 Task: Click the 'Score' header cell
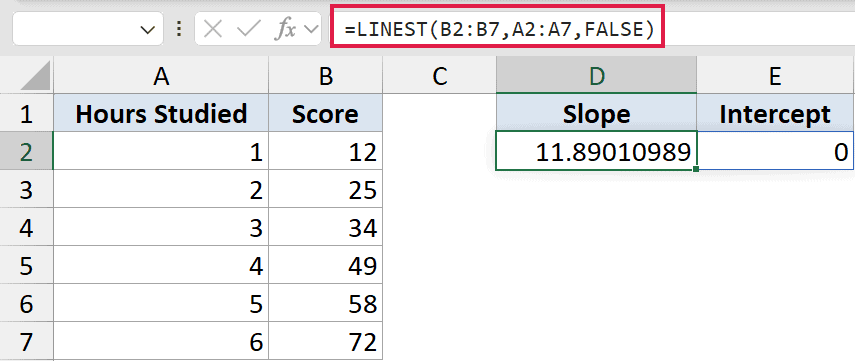click(x=326, y=112)
